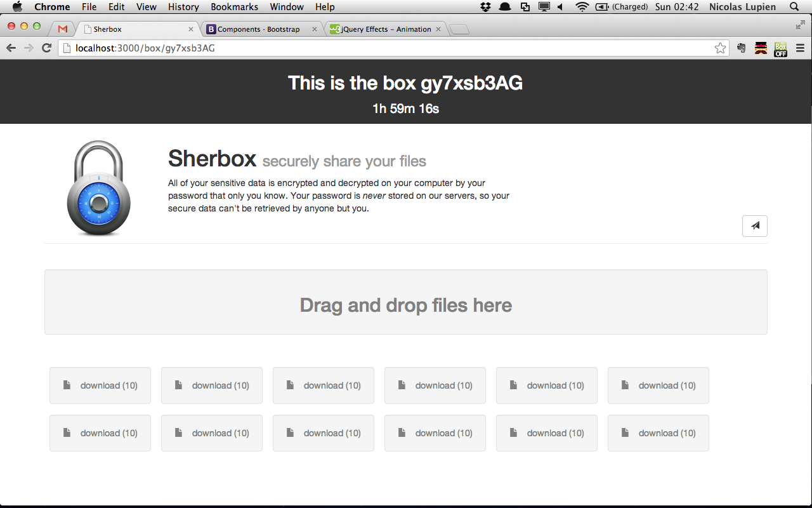Image resolution: width=812 pixels, height=508 pixels.
Task: Open Spotlight search magnifier
Action: click(x=794, y=7)
